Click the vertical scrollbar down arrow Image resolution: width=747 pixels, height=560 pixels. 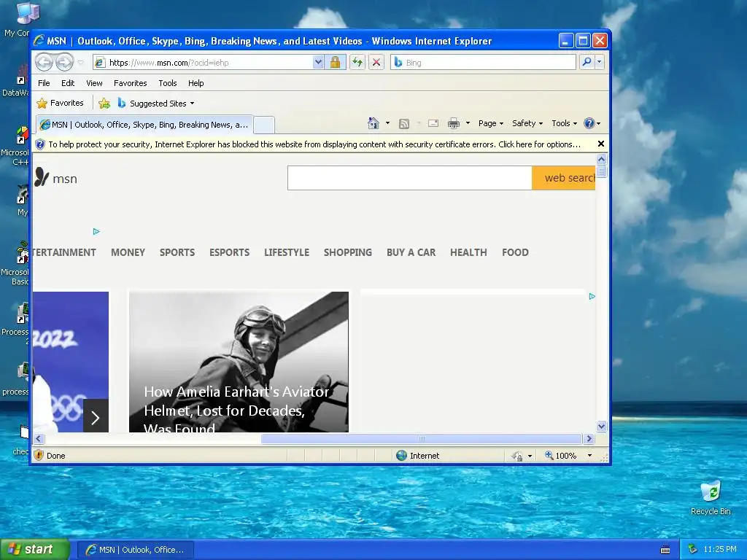[x=601, y=426]
